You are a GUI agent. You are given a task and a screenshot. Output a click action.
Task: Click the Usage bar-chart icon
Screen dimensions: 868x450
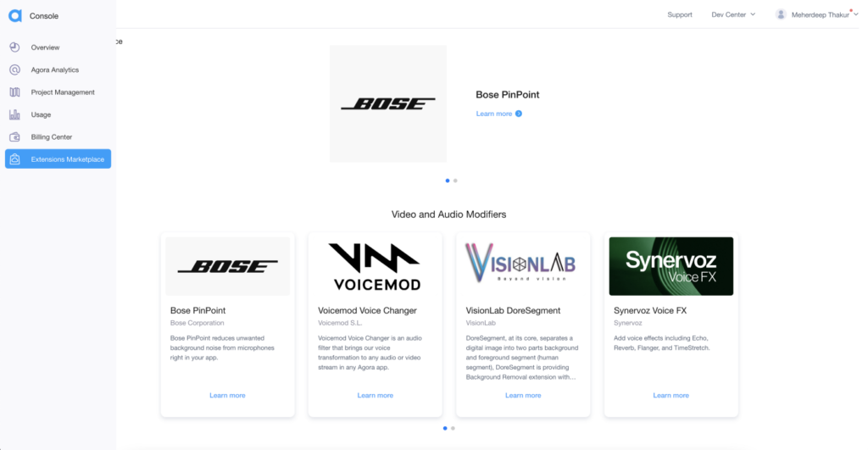[x=15, y=114]
